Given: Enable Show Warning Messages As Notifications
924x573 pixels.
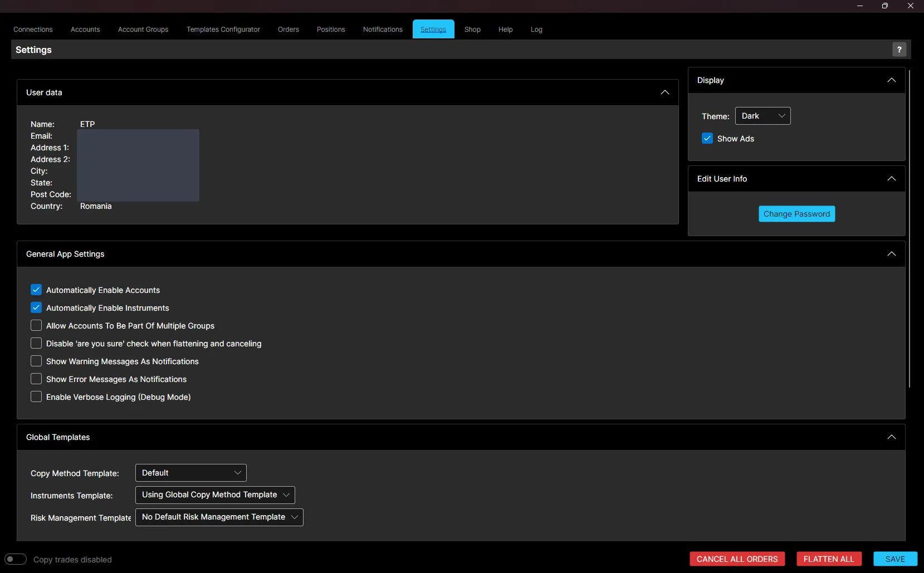Looking at the screenshot, I should [x=36, y=361].
